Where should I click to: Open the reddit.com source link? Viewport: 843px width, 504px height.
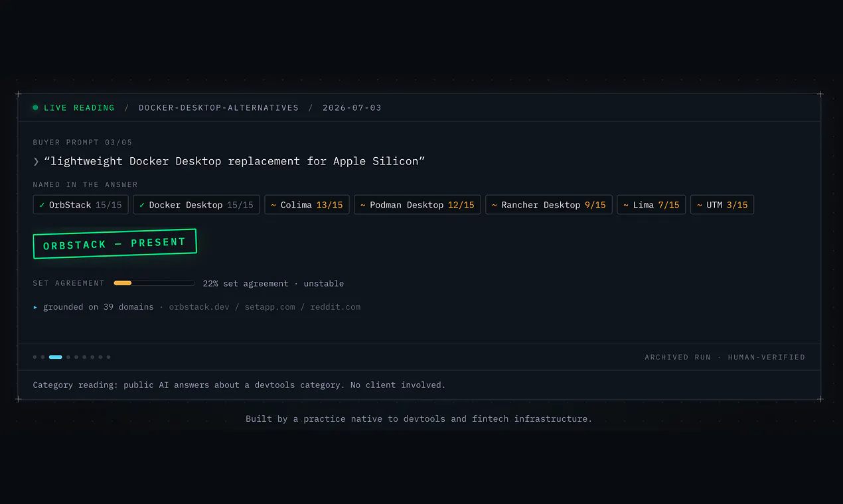[x=335, y=307]
